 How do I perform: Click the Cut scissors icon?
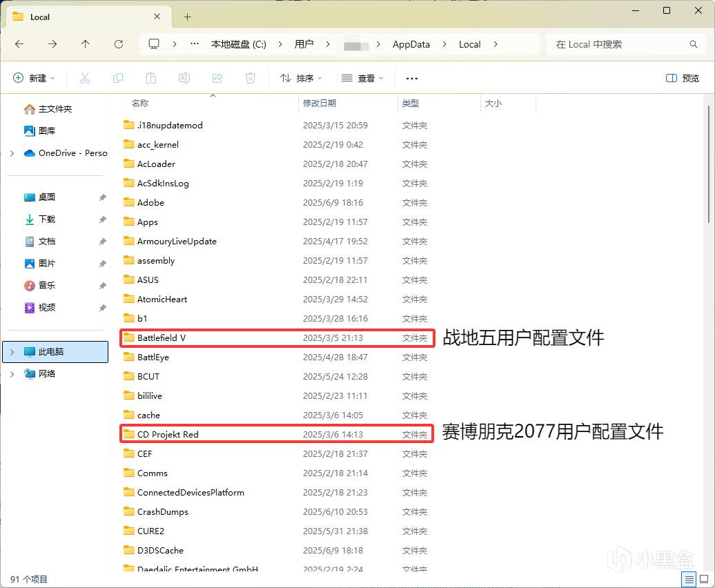[x=85, y=79]
